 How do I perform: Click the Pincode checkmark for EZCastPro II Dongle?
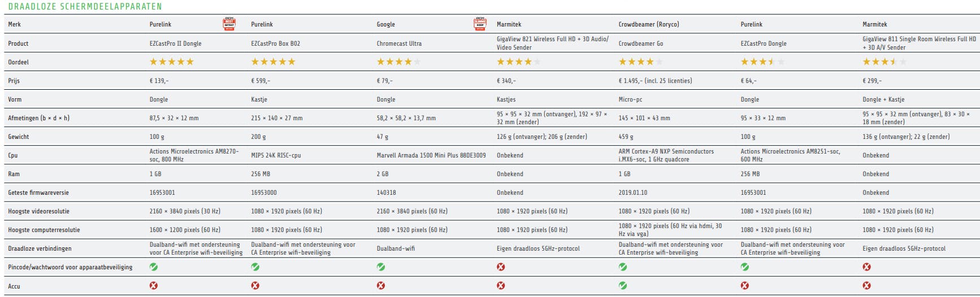pyautogui.click(x=154, y=267)
